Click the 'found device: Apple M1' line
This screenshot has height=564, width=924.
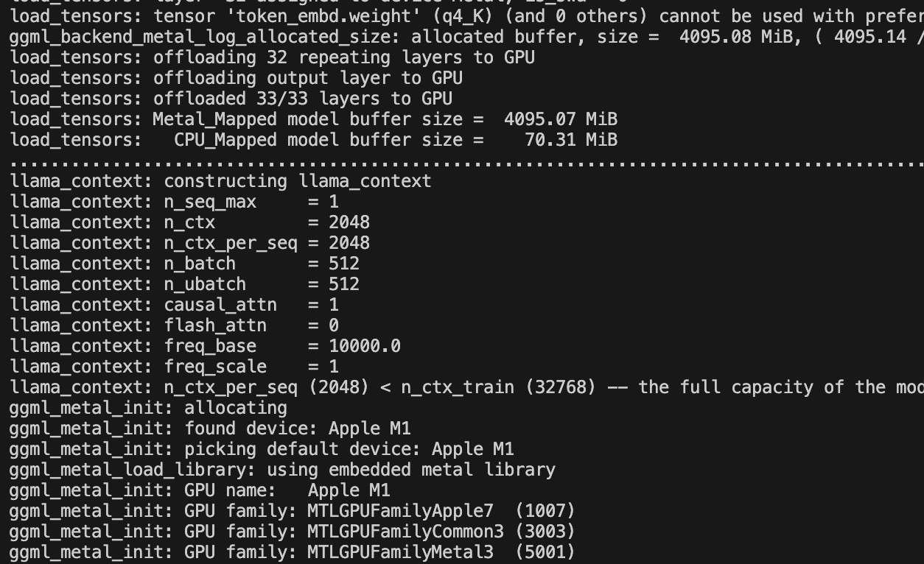[x=211, y=429]
